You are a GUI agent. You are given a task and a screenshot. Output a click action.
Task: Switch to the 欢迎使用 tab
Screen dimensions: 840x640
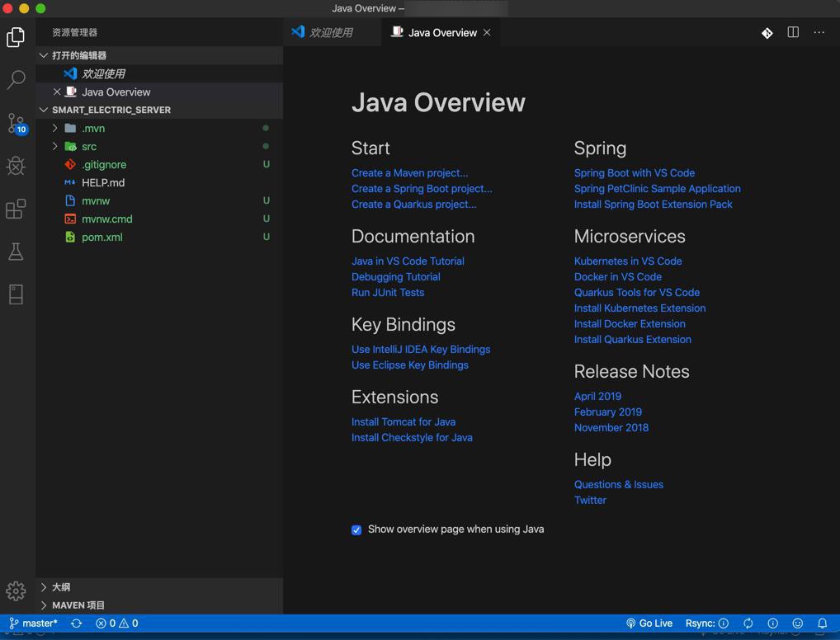point(333,32)
